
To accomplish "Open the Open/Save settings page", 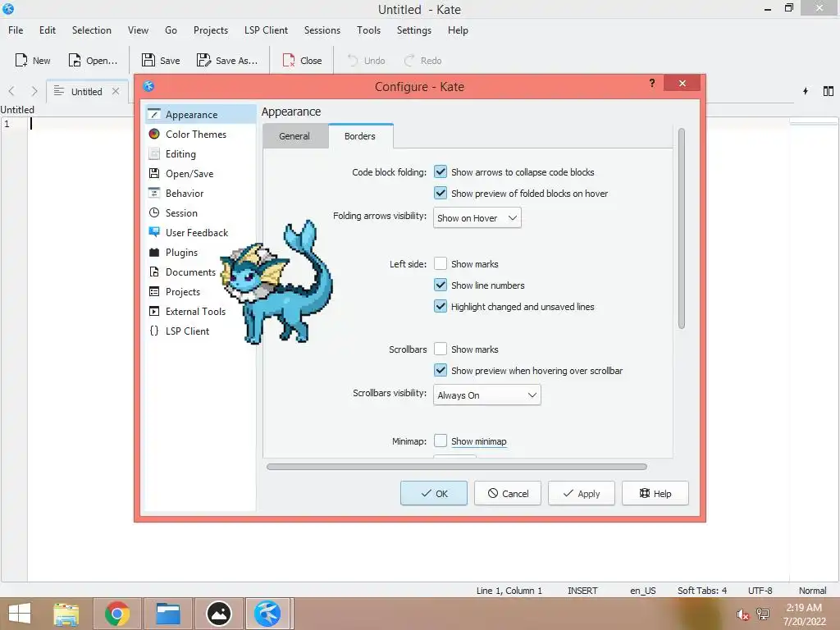I will pos(200,174).
